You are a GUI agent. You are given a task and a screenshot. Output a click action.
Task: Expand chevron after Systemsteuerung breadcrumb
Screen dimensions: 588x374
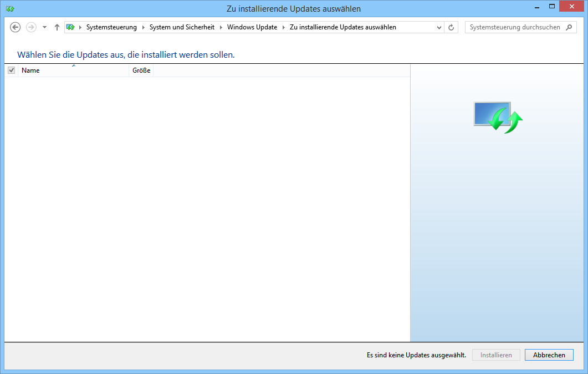click(x=143, y=27)
